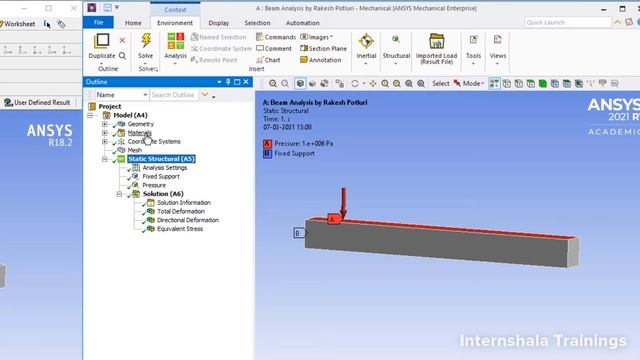Open the Views icon in the ribbon
Viewport: 640px width, 360px height.
(x=498, y=40)
